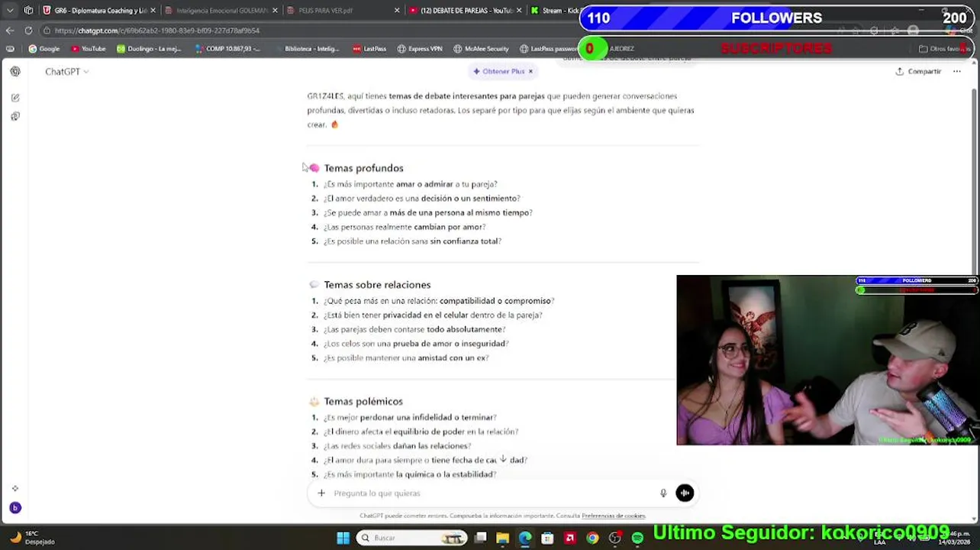
Task: Click the 'Temas polémicos' heading
Action: pyautogui.click(x=363, y=402)
